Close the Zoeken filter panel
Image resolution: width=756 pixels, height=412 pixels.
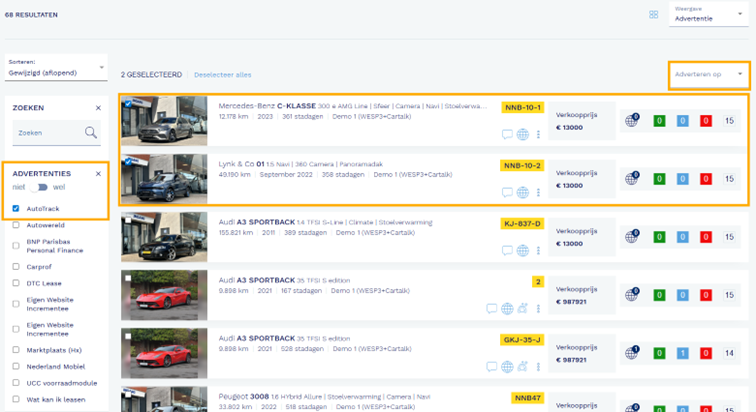[x=98, y=108]
